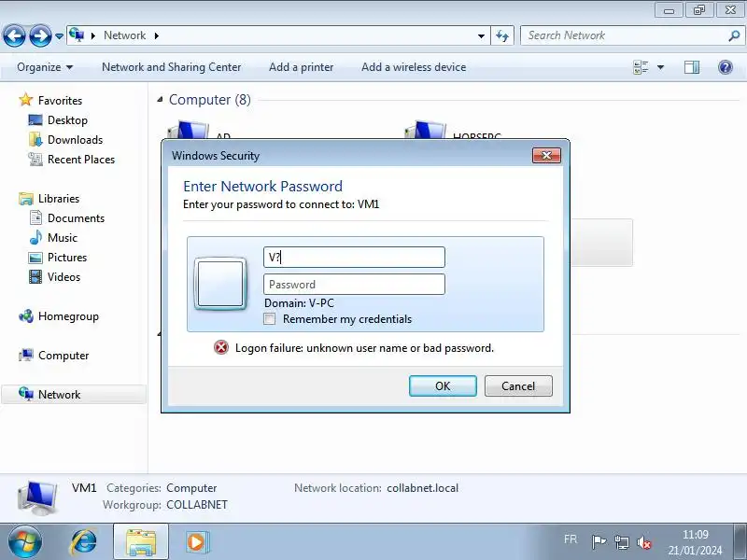The height and width of the screenshot is (560, 747).
Task: Click the Forward navigation arrow
Action: click(x=40, y=35)
